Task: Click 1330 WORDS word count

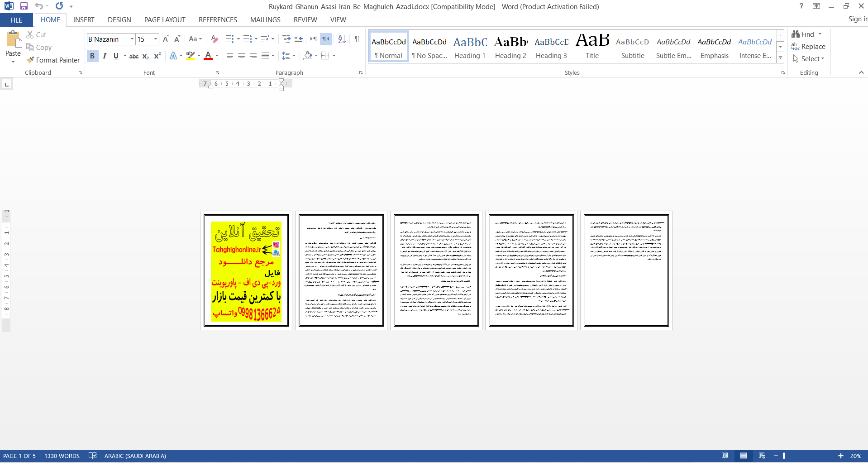Action: (62, 456)
